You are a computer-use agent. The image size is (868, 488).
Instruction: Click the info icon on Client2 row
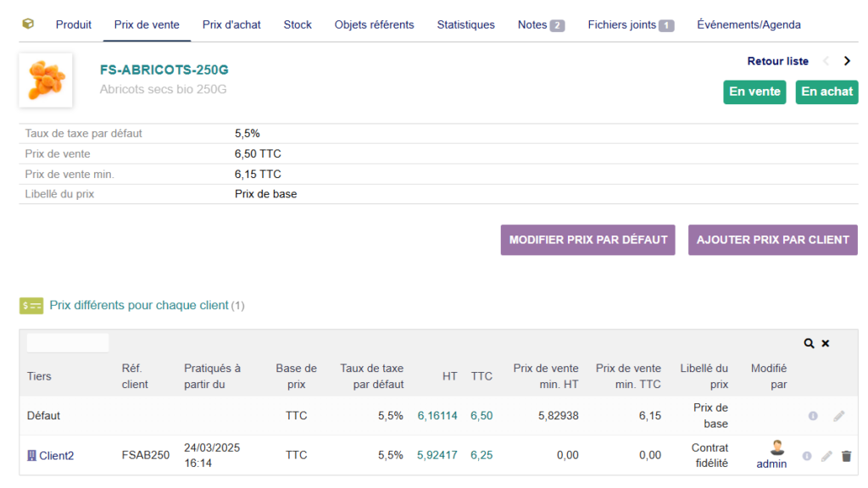coord(807,456)
